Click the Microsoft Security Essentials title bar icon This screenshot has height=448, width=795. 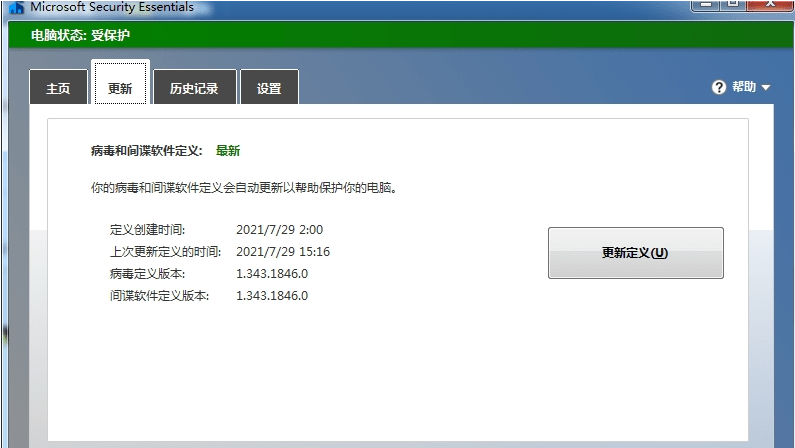pos(17,7)
